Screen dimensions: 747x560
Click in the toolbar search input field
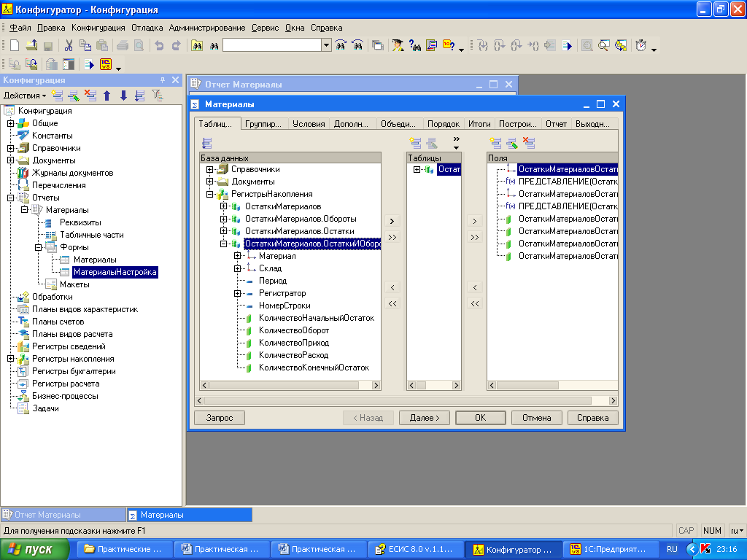273,45
